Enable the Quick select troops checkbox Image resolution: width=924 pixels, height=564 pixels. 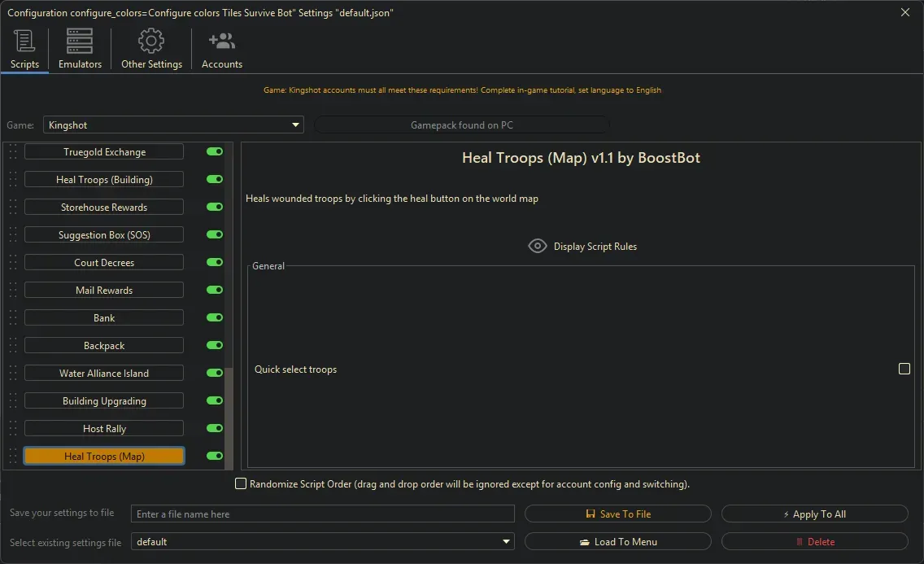coord(904,369)
